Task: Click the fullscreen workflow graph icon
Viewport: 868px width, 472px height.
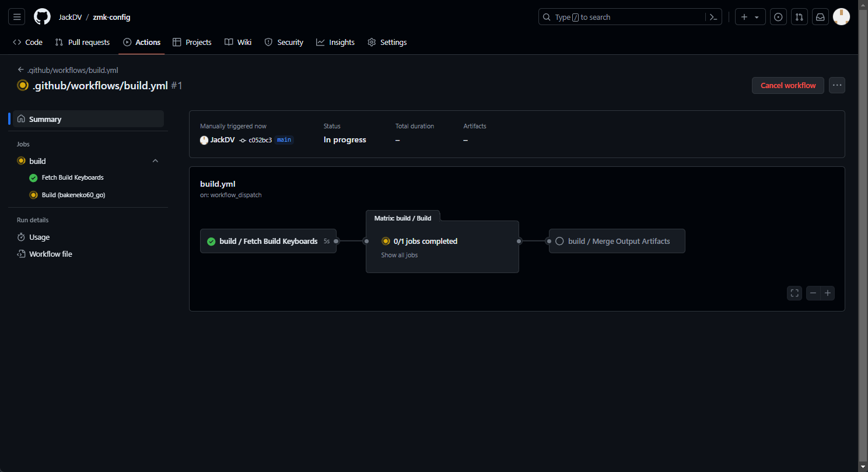Action: tap(794, 293)
